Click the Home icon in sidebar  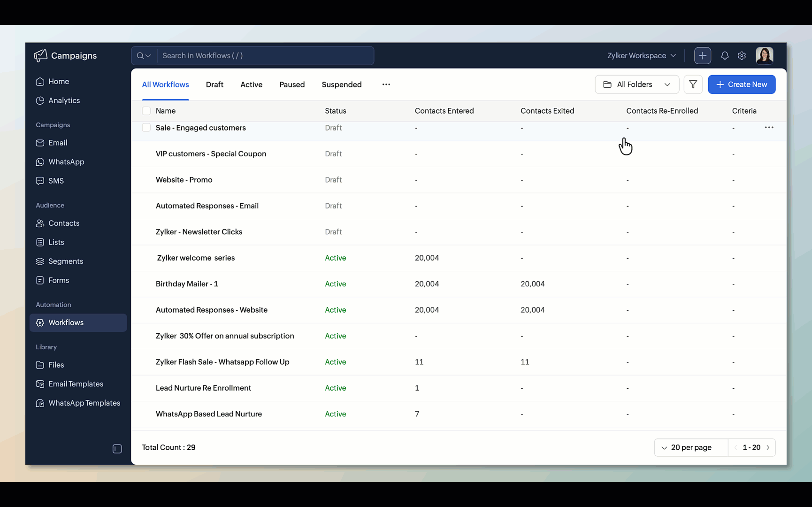pos(40,82)
